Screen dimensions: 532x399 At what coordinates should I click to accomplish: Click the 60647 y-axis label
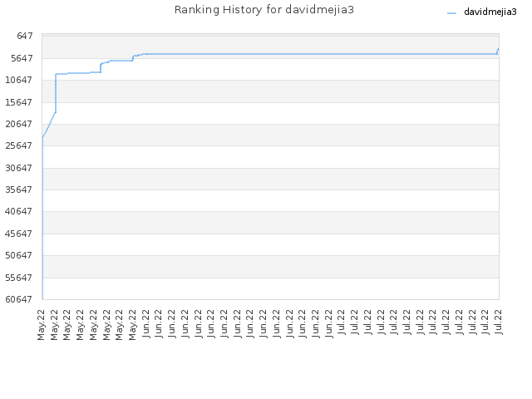point(19,299)
